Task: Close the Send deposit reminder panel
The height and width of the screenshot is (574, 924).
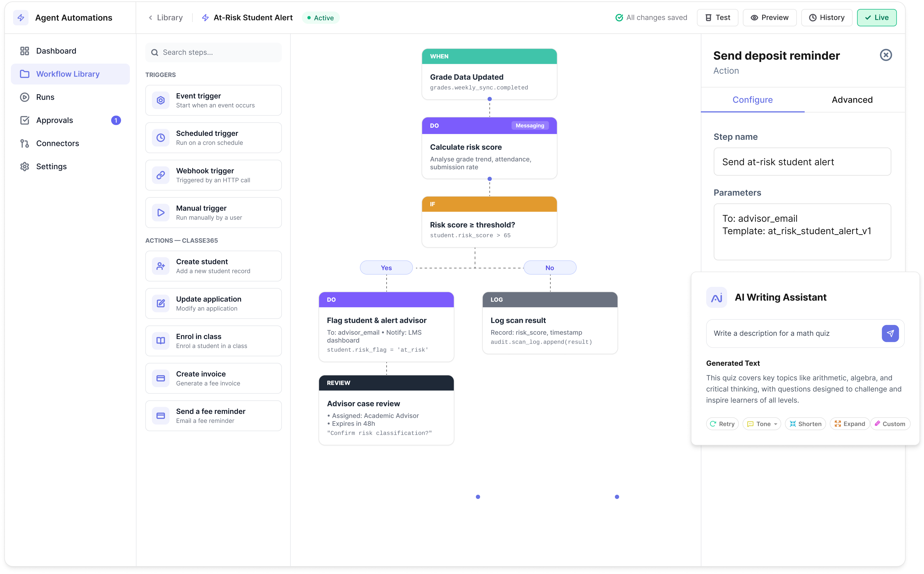Action: [886, 55]
